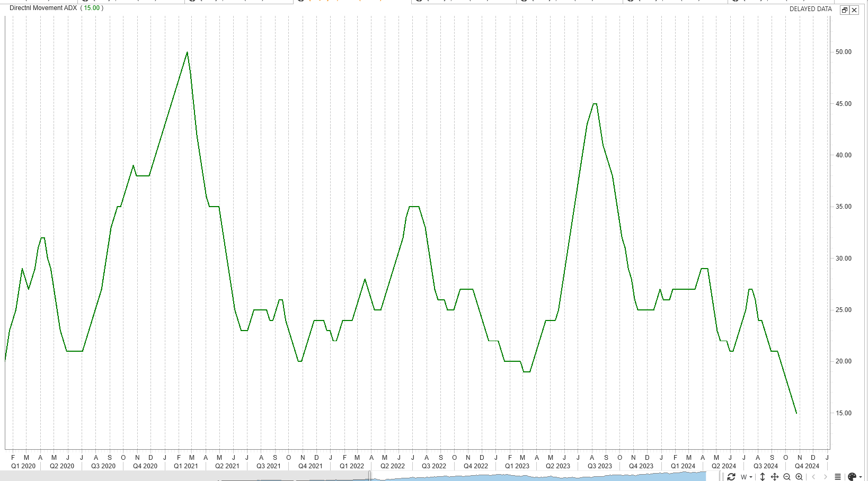Open the horizontal lines menu icon
The height and width of the screenshot is (481, 868).
(x=838, y=477)
